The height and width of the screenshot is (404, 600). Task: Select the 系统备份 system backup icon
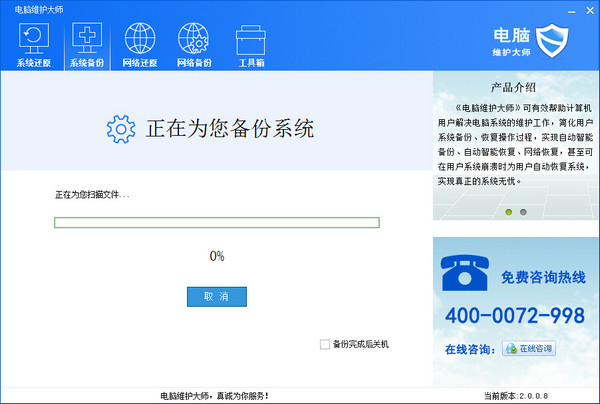click(87, 45)
